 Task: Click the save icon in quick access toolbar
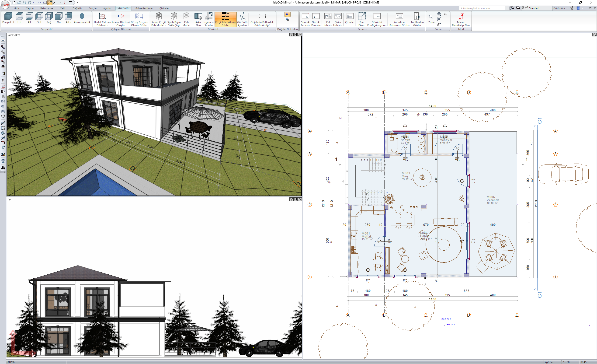click(x=24, y=2)
